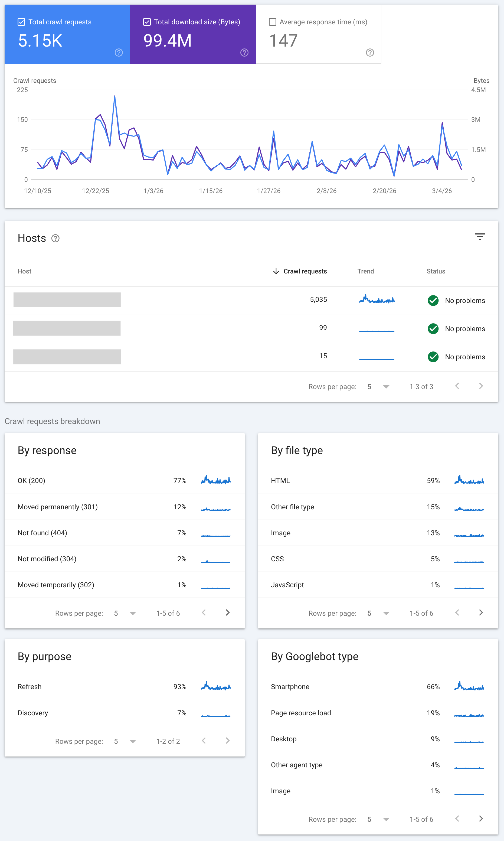The width and height of the screenshot is (504, 841).
Task: Enable Average response time (ms) checkbox
Action: [x=272, y=22]
